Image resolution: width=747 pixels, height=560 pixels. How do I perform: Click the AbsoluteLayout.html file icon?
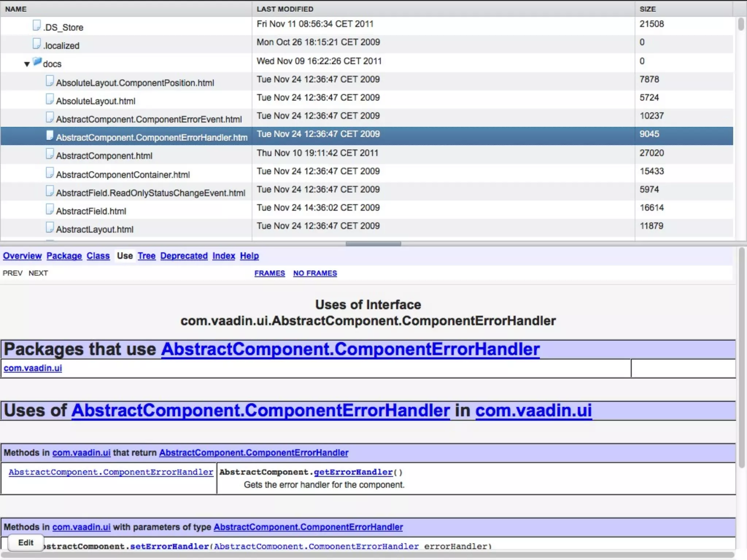point(50,99)
